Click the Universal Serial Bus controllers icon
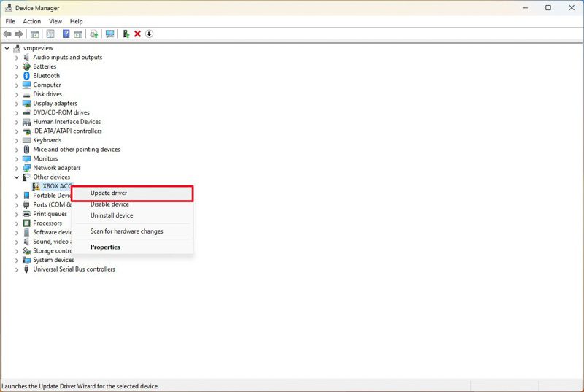Viewport: 584px width, 392px height. pos(26,269)
